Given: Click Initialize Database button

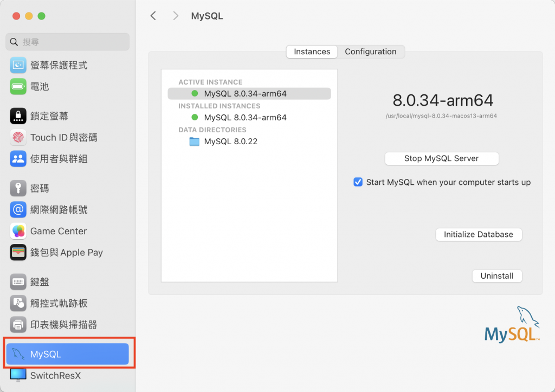Looking at the screenshot, I should coord(479,234).
